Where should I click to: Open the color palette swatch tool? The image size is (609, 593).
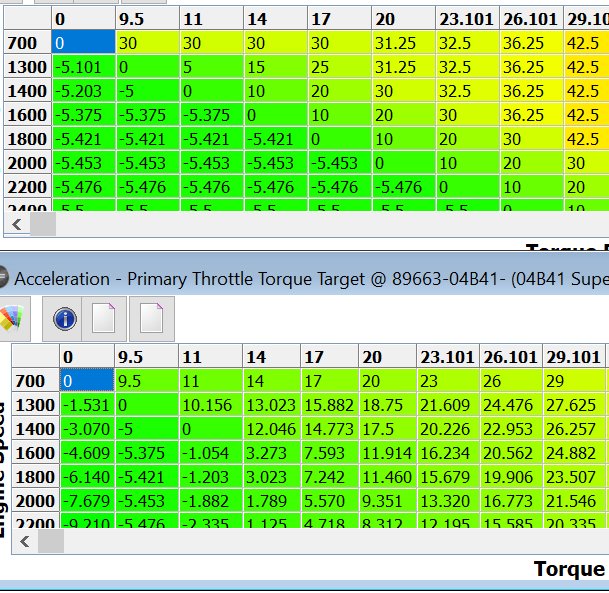point(12,319)
